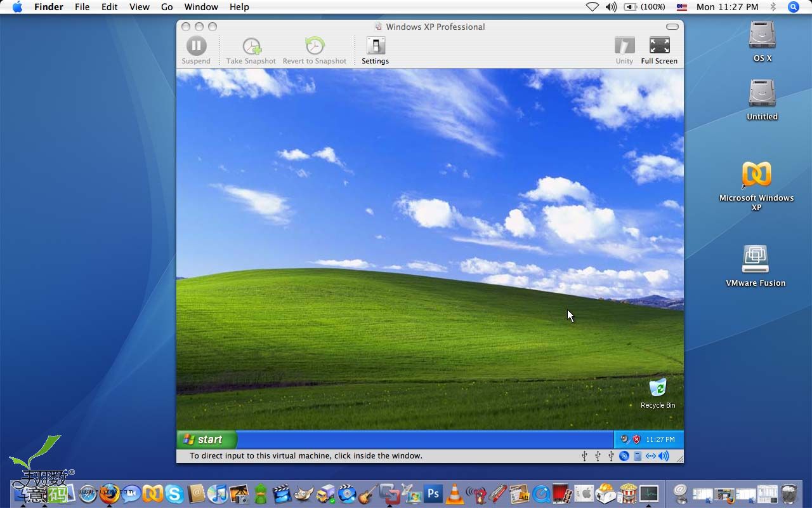Open iDVD from the Dock
This screenshot has height=508, width=812.
click(x=347, y=493)
